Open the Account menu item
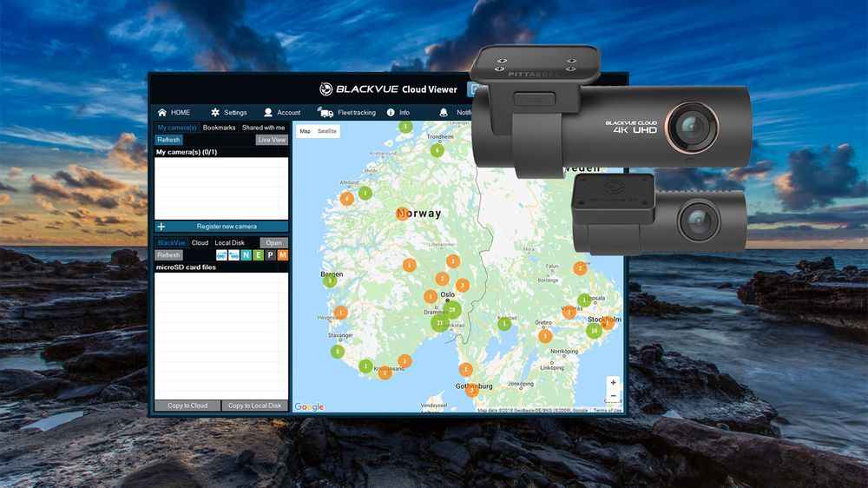 [282, 112]
